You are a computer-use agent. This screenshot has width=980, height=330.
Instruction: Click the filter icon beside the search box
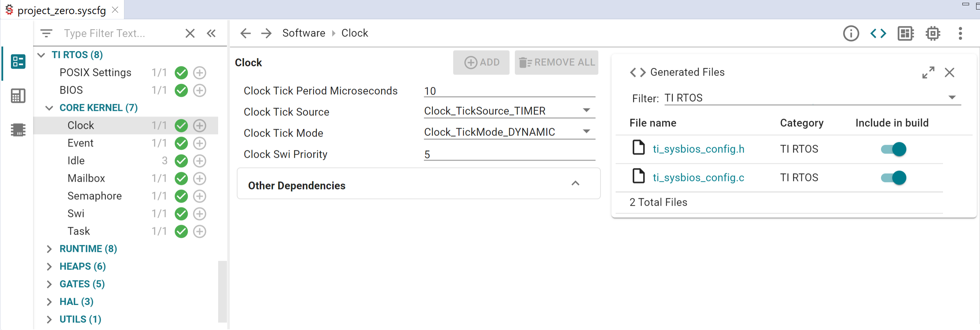pos(47,33)
